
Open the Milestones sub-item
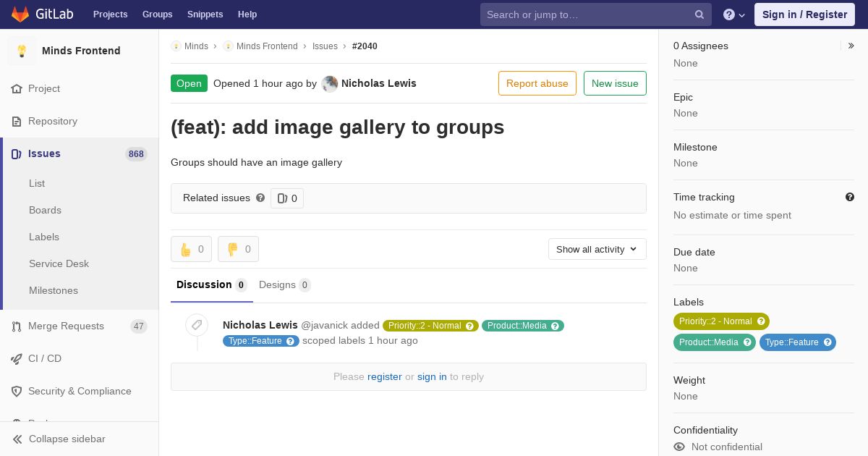pos(80,290)
